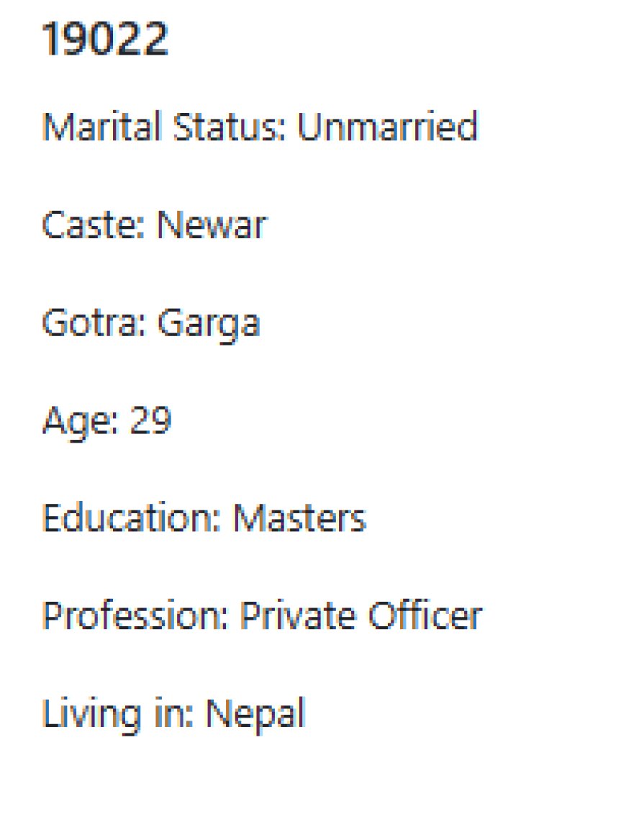This screenshot has width=626, height=840.
Task: Click the profile ID heading 19022
Action: 105,39
